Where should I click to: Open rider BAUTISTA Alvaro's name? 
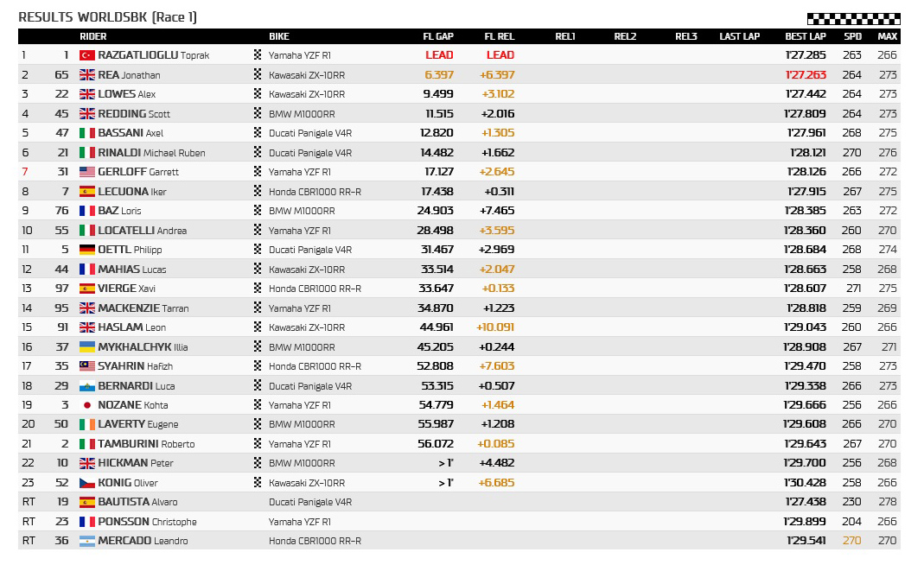(137, 502)
